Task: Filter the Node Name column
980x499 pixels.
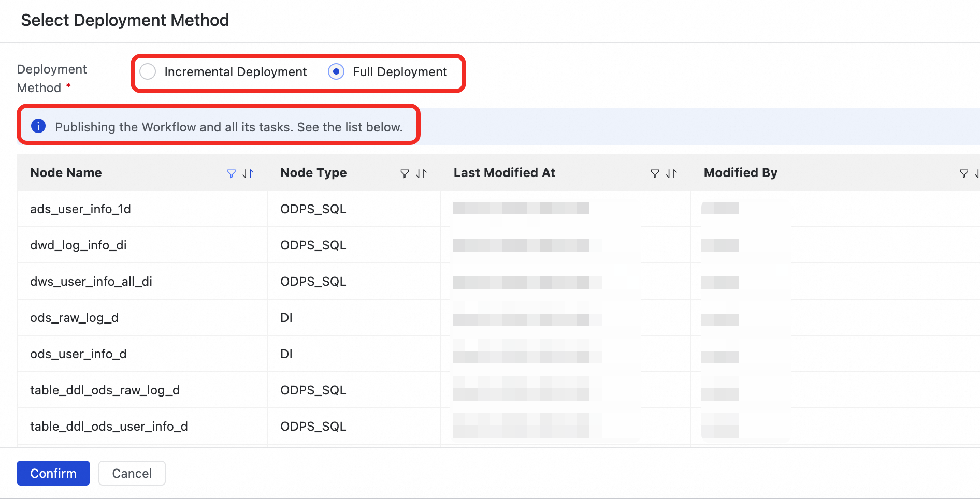Action: [231, 173]
